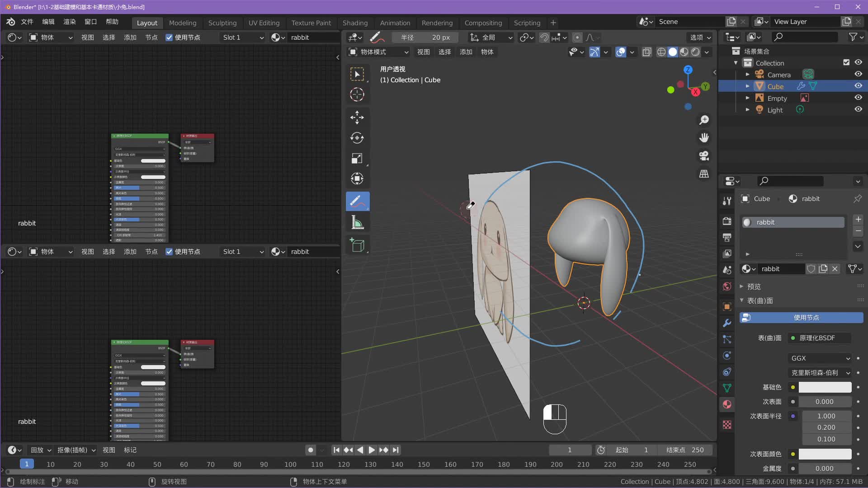The width and height of the screenshot is (868, 488).
Task: Open the Object properties tab
Action: (727, 307)
